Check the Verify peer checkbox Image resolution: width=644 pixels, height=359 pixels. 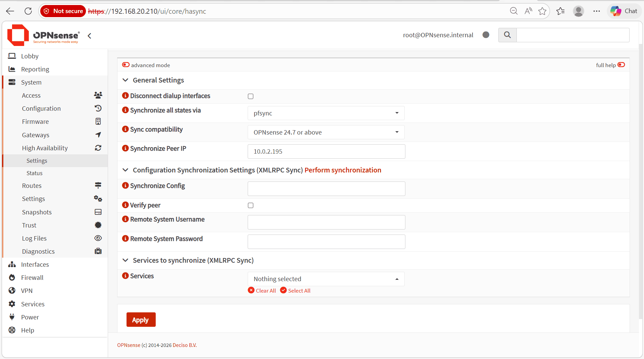click(x=251, y=205)
